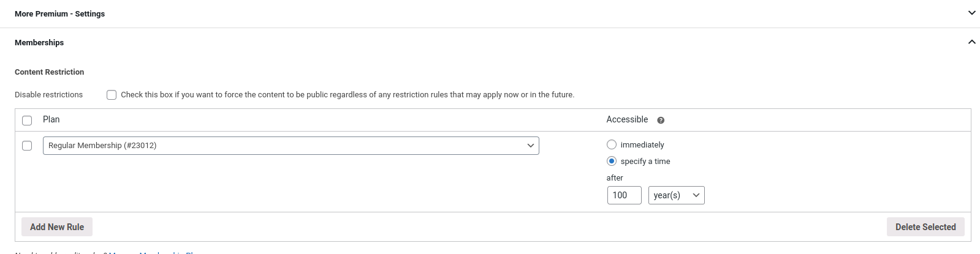Open the Accessible help question-mark icon
This screenshot has height=254, width=980.
(661, 121)
